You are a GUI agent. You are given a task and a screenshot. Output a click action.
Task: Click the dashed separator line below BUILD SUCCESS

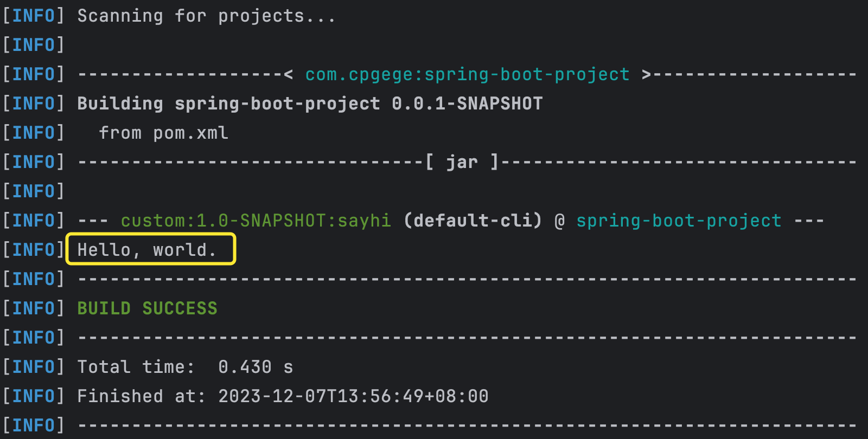(x=467, y=338)
